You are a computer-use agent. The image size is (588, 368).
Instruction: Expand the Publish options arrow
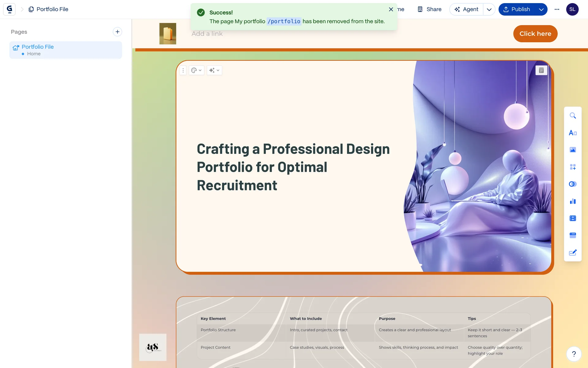coord(541,10)
